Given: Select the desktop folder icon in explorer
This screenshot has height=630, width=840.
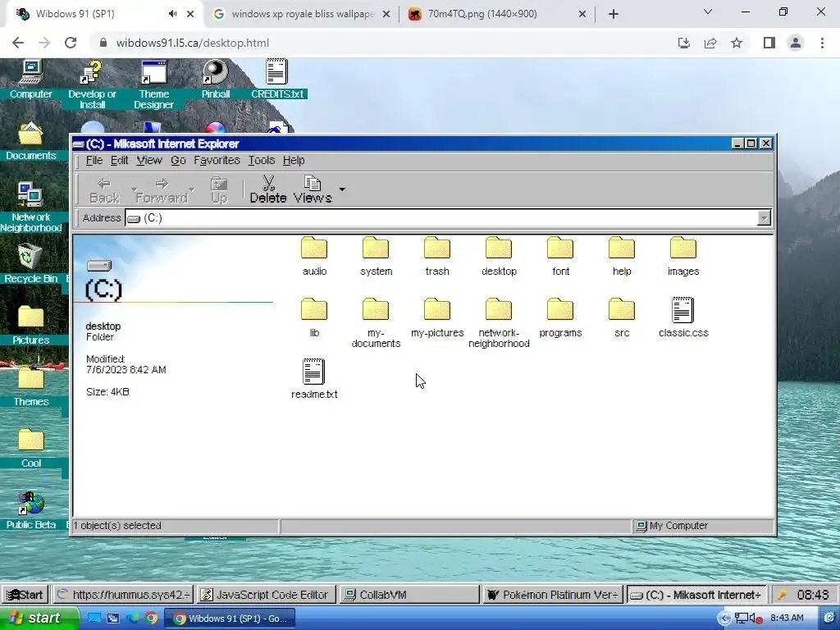Looking at the screenshot, I should 499,257.
